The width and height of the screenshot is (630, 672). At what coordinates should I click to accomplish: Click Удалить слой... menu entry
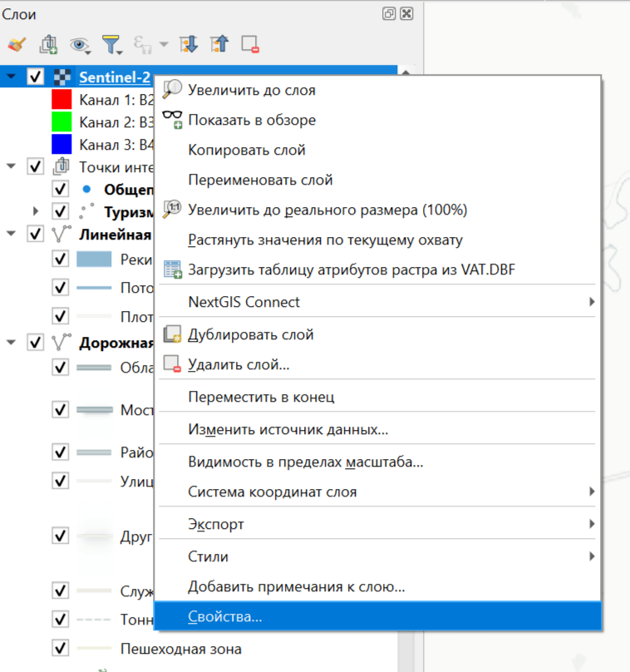(x=239, y=364)
